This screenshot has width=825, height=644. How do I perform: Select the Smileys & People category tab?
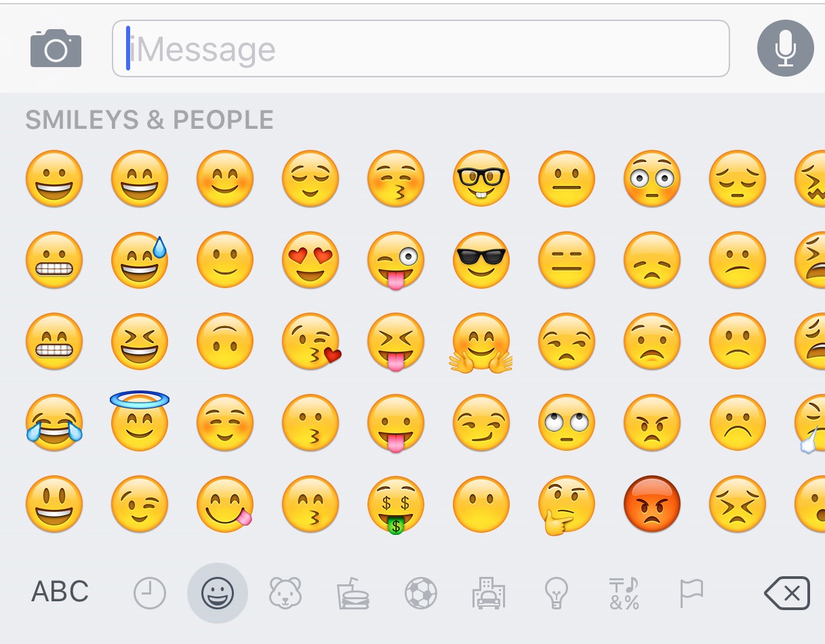(218, 593)
